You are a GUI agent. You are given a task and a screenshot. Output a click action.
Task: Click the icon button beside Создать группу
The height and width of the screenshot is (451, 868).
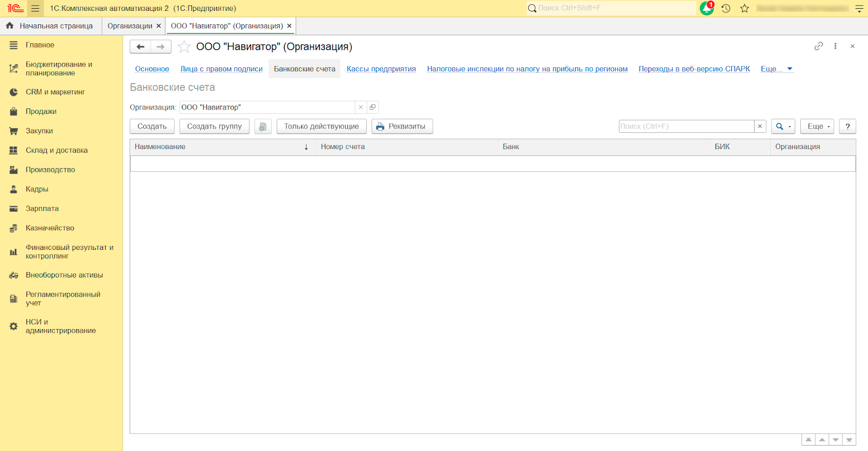click(263, 126)
